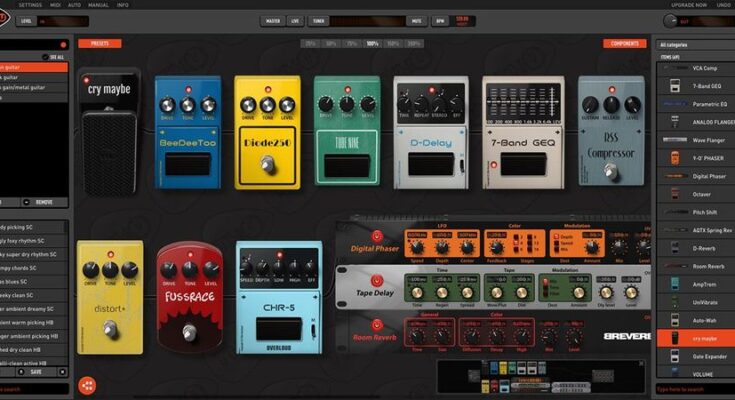Click the output level knob
The width and height of the screenshot is (735, 400).
[670, 21]
